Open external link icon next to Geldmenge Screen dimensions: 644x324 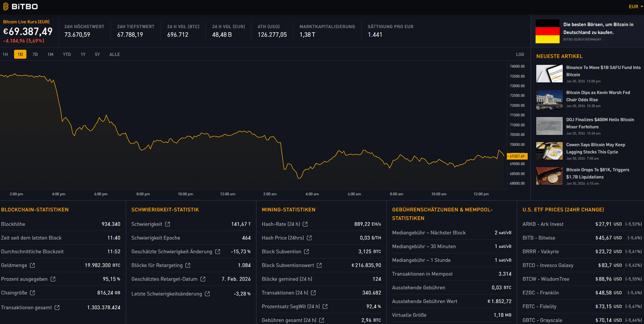32,265
